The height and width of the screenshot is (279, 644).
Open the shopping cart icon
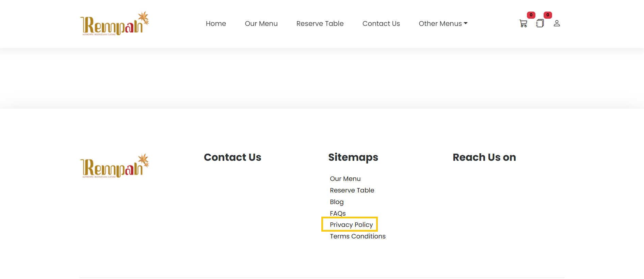click(x=523, y=24)
